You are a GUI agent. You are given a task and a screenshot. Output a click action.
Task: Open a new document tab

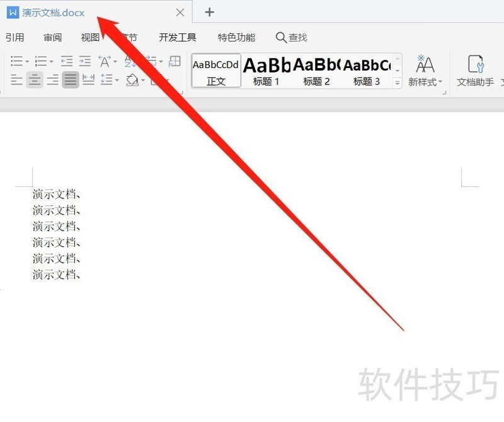[x=210, y=12]
